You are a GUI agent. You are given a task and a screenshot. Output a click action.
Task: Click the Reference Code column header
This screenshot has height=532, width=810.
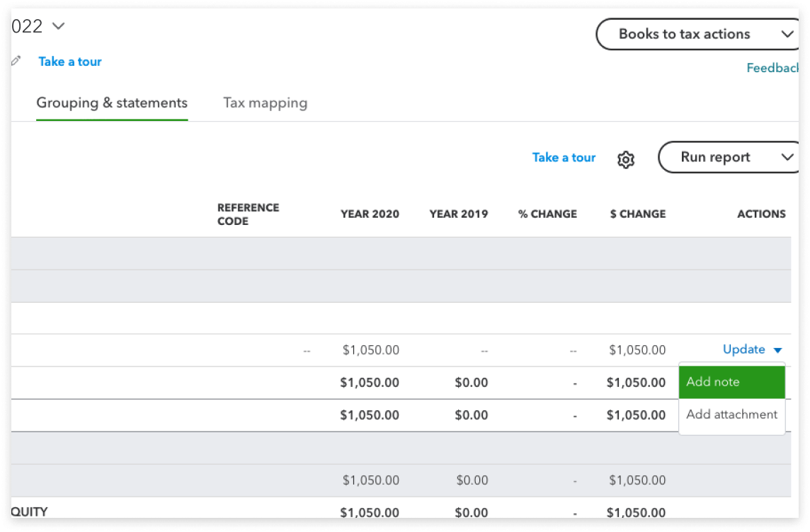[x=248, y=214]
